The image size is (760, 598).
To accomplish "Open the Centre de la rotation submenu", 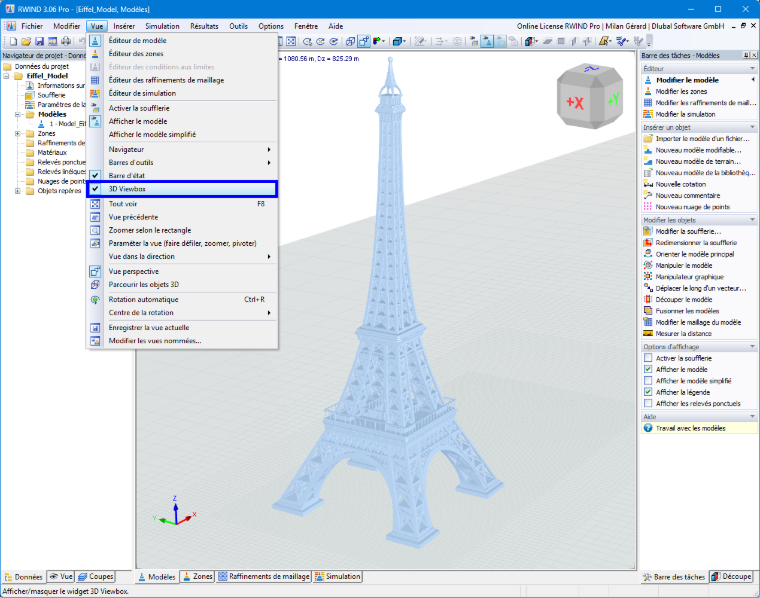I will [x=182, y=313].
